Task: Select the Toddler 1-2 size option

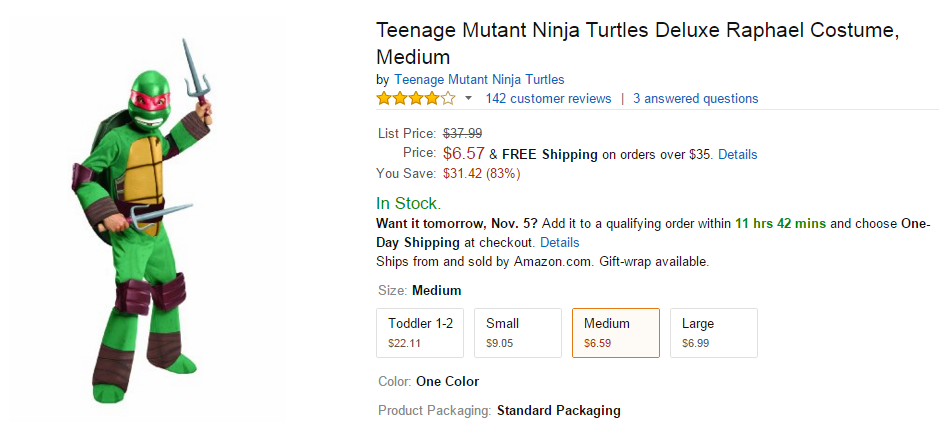Action: (420, 333)
